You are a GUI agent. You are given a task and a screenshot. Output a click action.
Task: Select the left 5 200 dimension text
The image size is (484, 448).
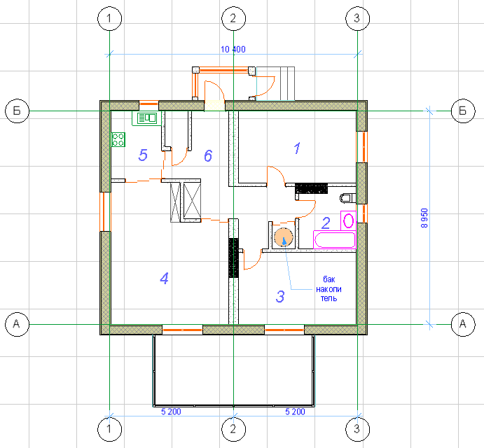171,412
